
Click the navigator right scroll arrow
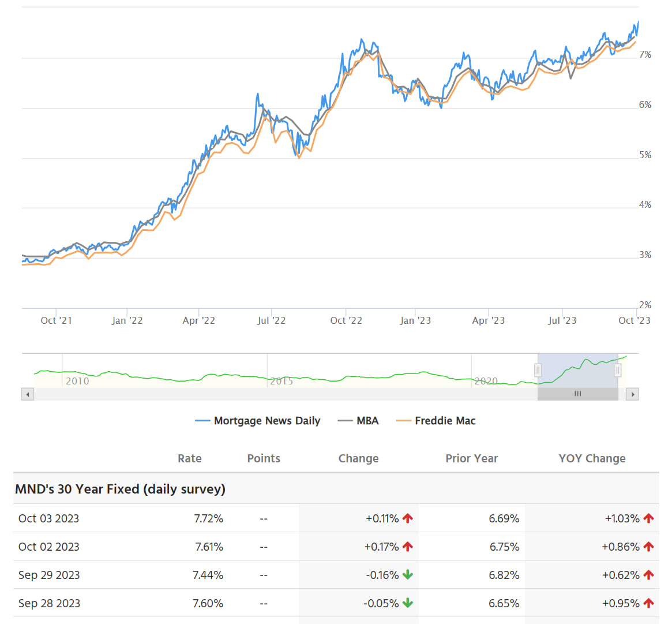tap(632, 394)
